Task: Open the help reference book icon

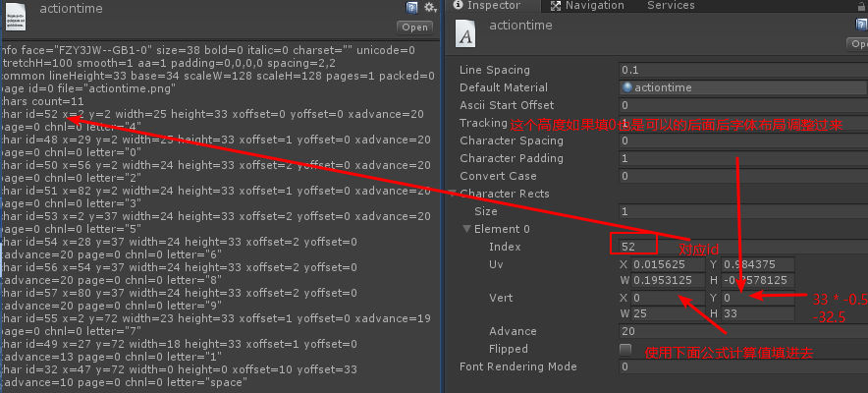Action: pos(410,8)
